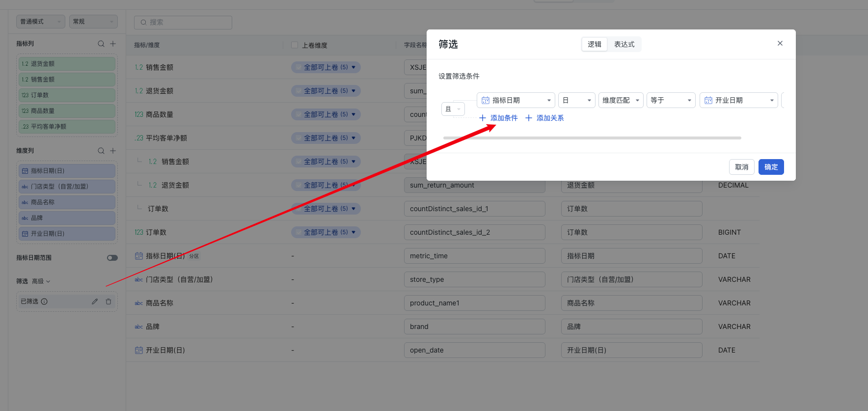Image resolution: width=868 pixels, height=411 pixels.
Task: Click search icon in 指标列 panel header
Action: (x=101, y=44)
